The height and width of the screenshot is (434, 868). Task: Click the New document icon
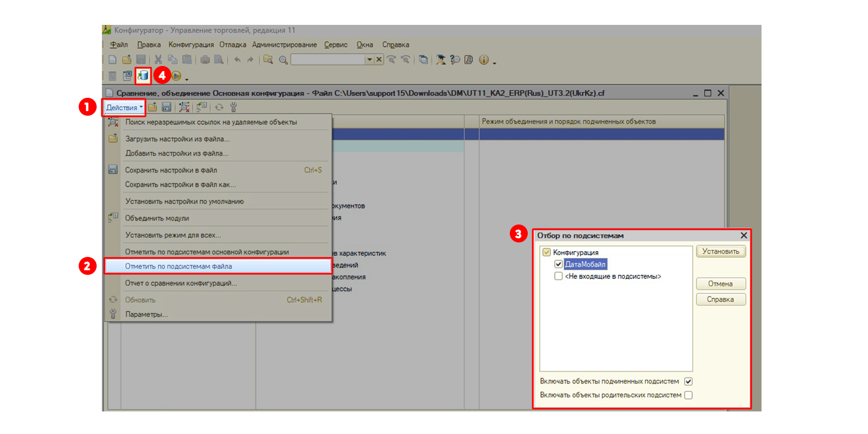(113, 60)
